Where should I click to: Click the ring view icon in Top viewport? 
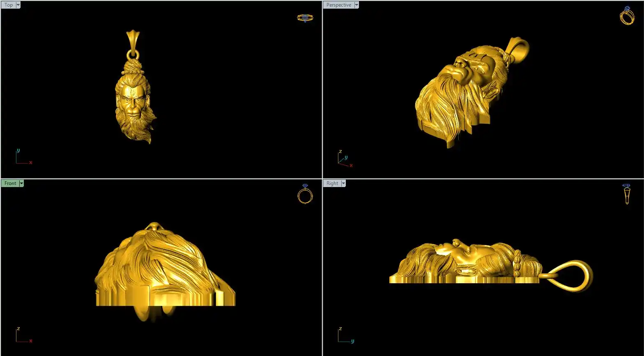[305, 18]
